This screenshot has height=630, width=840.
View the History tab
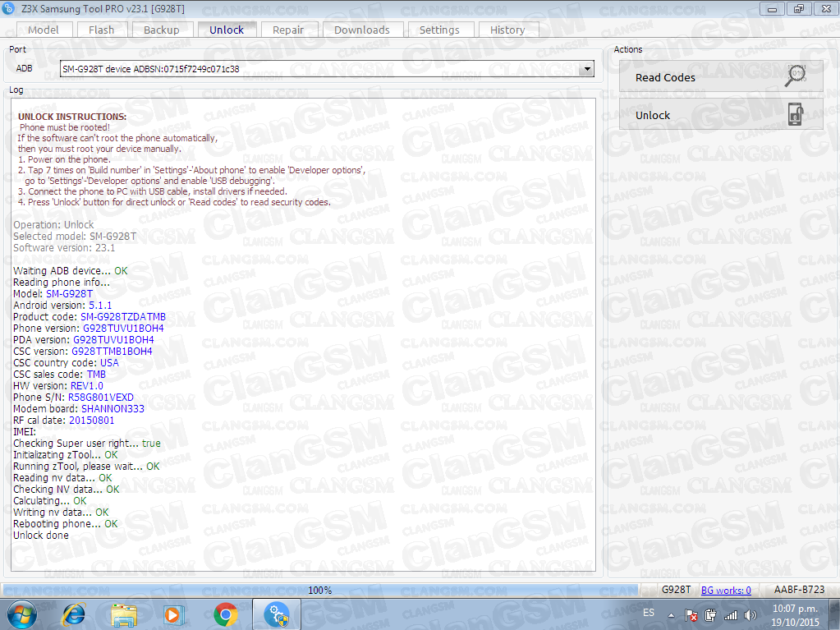(x=507, y=30)
